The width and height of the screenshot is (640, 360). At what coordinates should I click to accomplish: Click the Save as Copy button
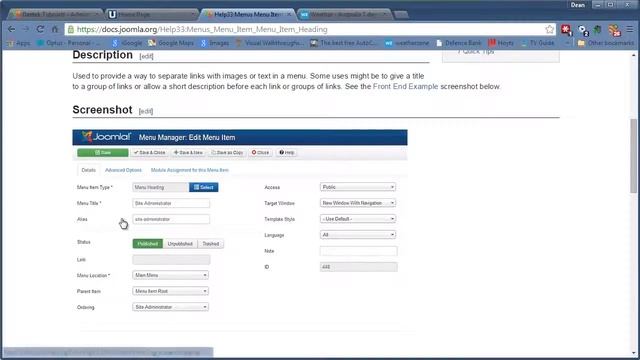point(227,153)
